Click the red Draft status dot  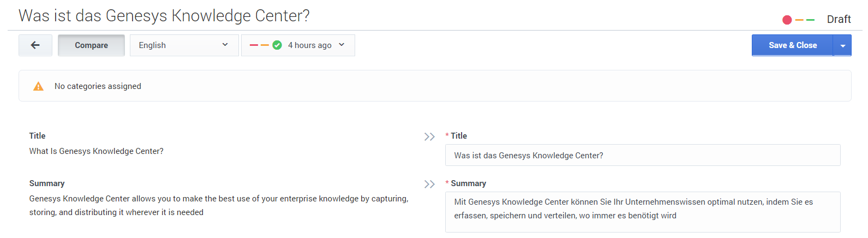(x=787, y=20)
